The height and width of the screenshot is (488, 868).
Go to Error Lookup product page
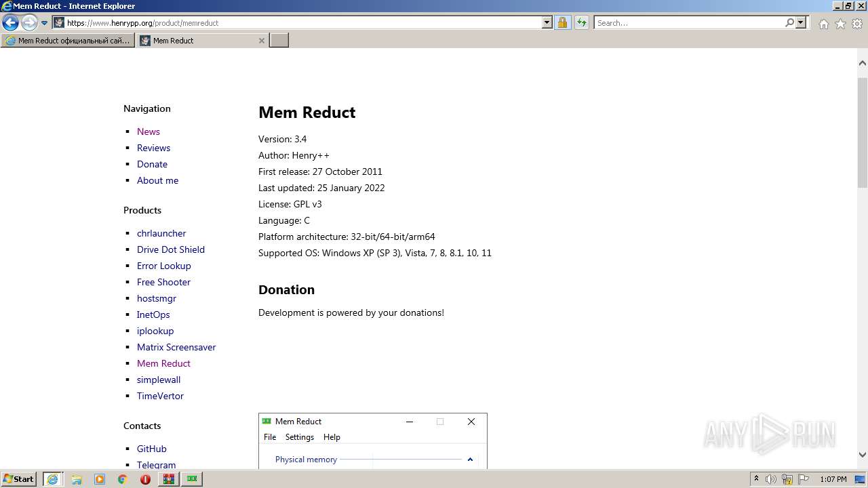164,266
